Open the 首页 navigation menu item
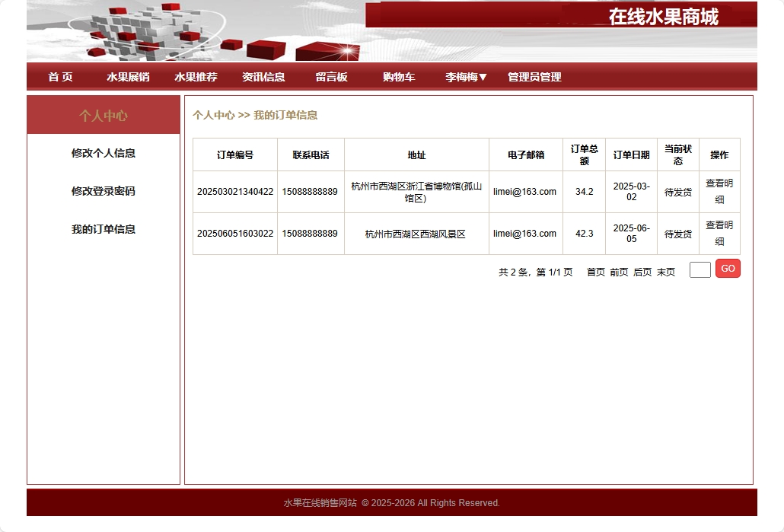The width and height of the screenshot is (784, 532). coord(60,77)
